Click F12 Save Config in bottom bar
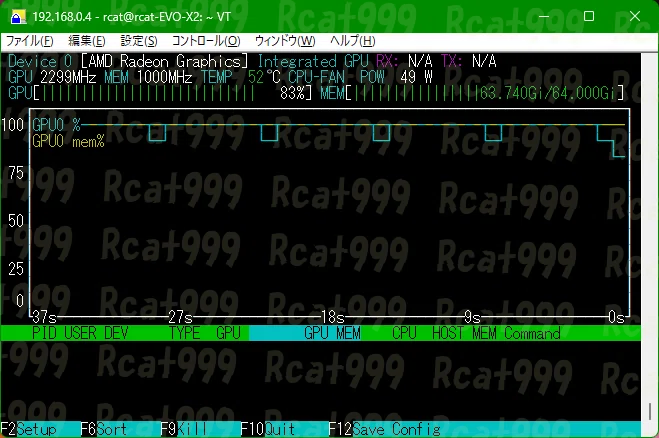Viewport: 659px width, 438px height. tap(385, 429)
